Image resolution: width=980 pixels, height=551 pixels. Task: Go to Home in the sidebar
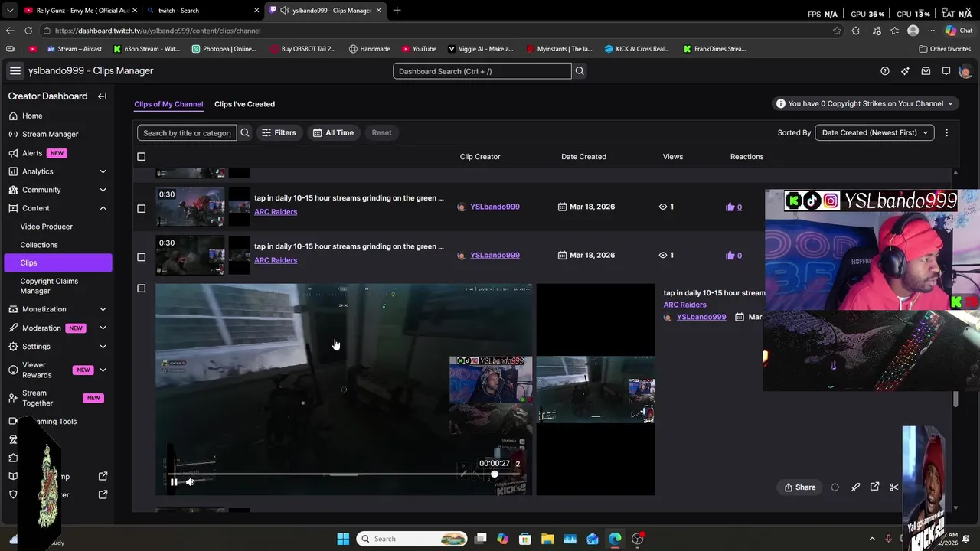(x=32, y=116)
